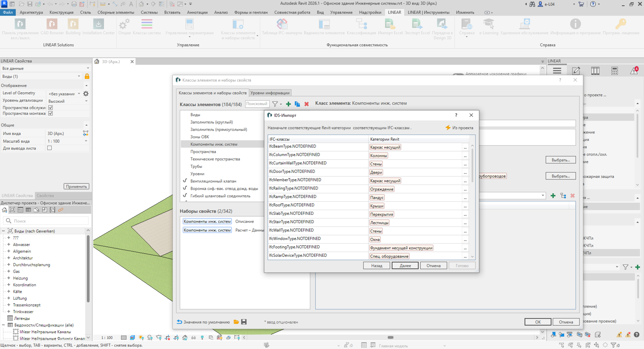Open the 'Аннотации' ribbon tab
The height and width of the screenshot is (349, 644).
197,12
